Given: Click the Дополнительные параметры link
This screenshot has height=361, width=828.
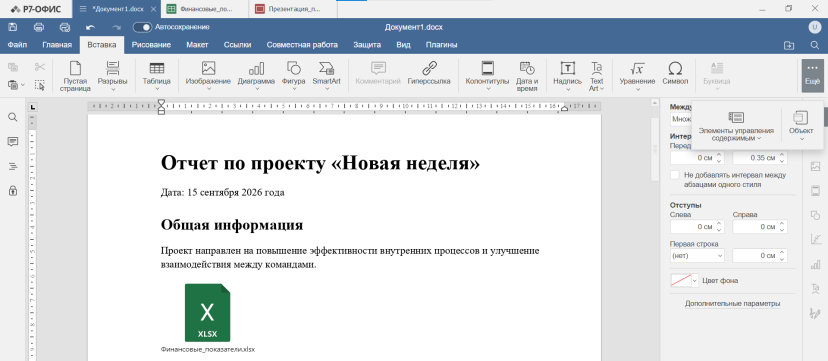Looking at the screenshot, I should coord(732,303).
